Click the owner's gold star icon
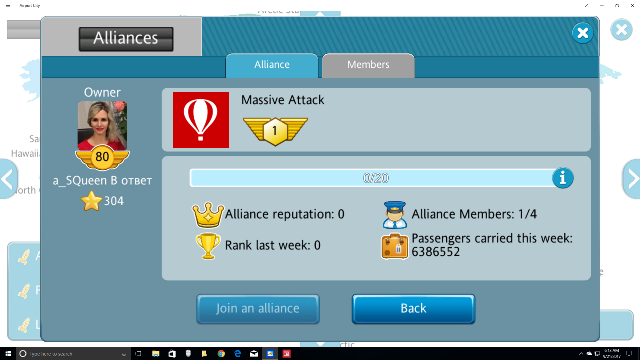 pyautogui.click(x=91, y=201)
